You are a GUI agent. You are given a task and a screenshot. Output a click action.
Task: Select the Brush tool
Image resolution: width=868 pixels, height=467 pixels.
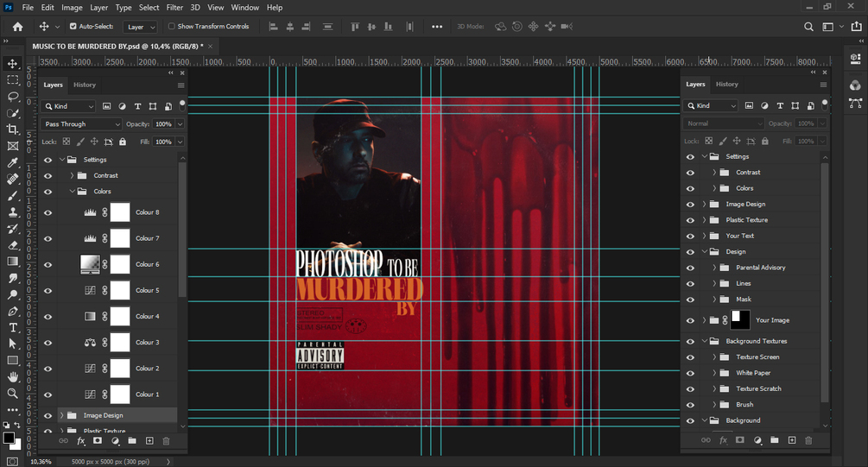coord(12,196)
